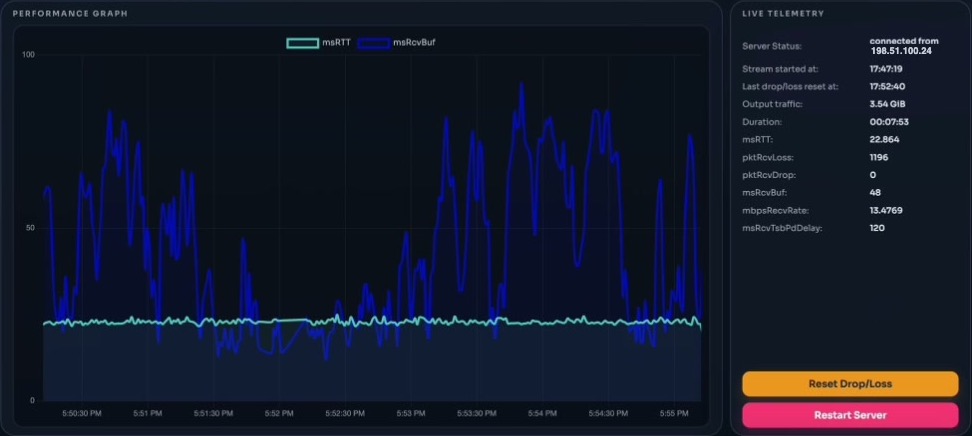Select pktRcvDrop value 0
This screenshot has width=972, height=436.
(x=873, y=175)
